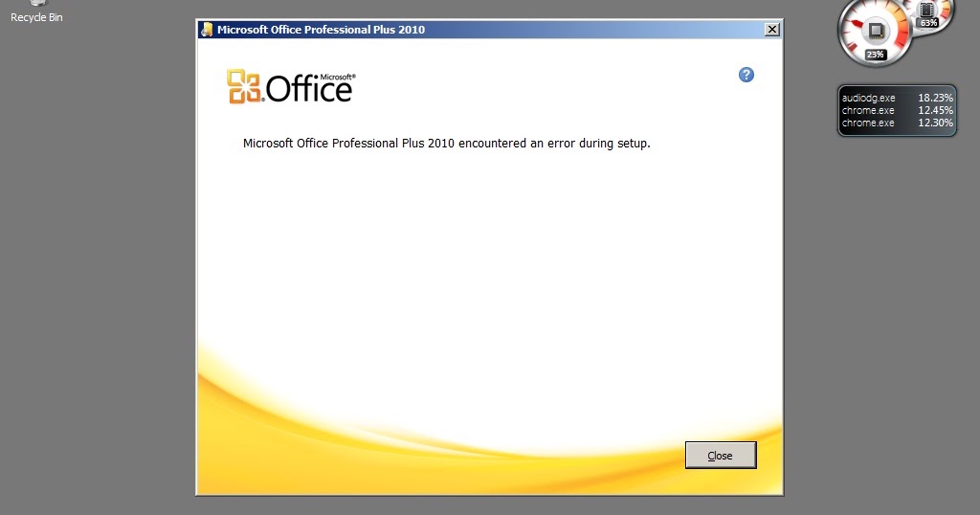This screenshot has width=980, height=515.
Task: Click the Microsoft Office logo
Action: pyautogui.click(x=291, y=86)
